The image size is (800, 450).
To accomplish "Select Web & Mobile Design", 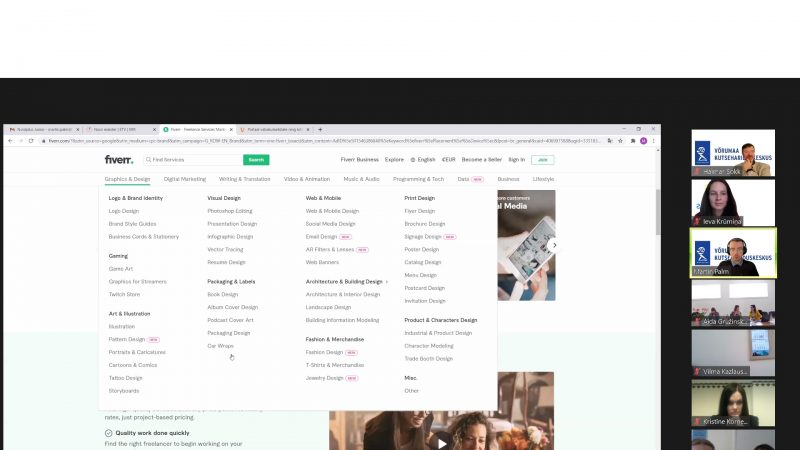I will point(332,211).
